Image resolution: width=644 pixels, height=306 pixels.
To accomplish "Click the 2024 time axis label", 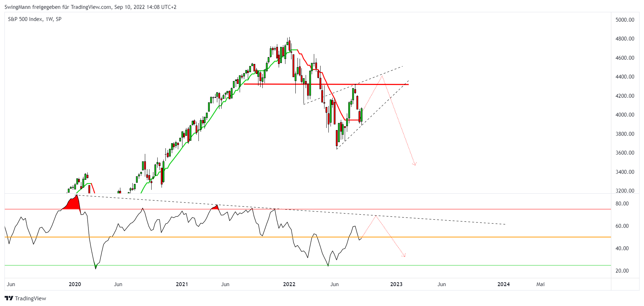I will (x=504, y=284).
